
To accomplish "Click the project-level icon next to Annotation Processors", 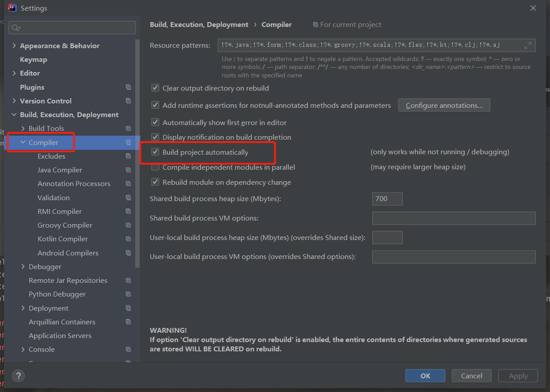I will point(129,183).
